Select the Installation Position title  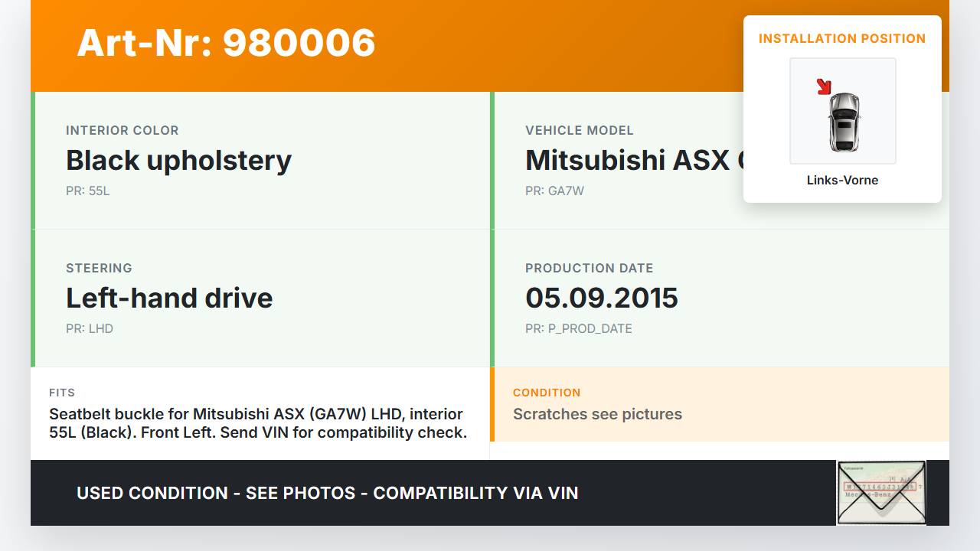[x=841, y=38]
